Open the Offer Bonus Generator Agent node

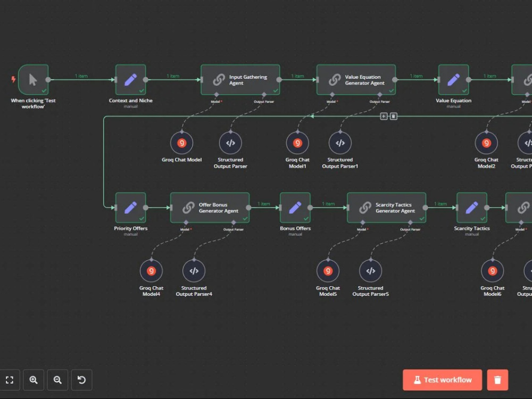pos(210,207)
